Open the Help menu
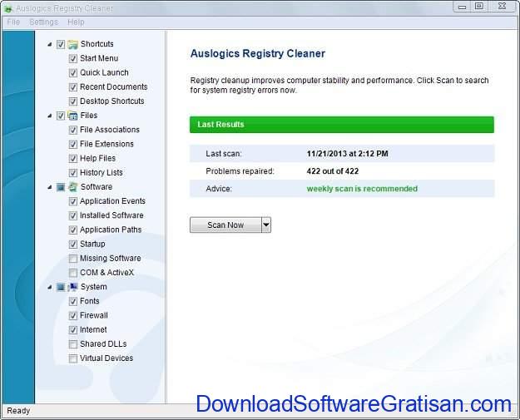This screenshot has width=520, height=420. [x=76, y=22]
